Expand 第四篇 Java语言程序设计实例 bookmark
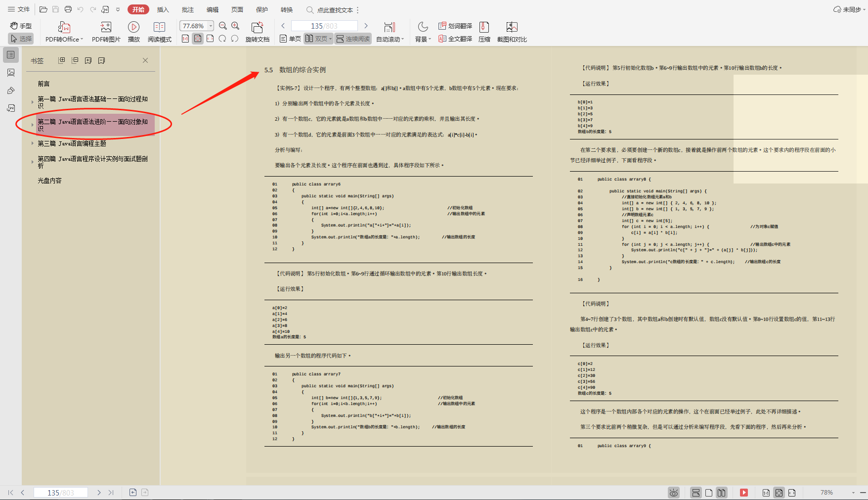The height and width of the screenshot is (500, 868). click(33, 162)
